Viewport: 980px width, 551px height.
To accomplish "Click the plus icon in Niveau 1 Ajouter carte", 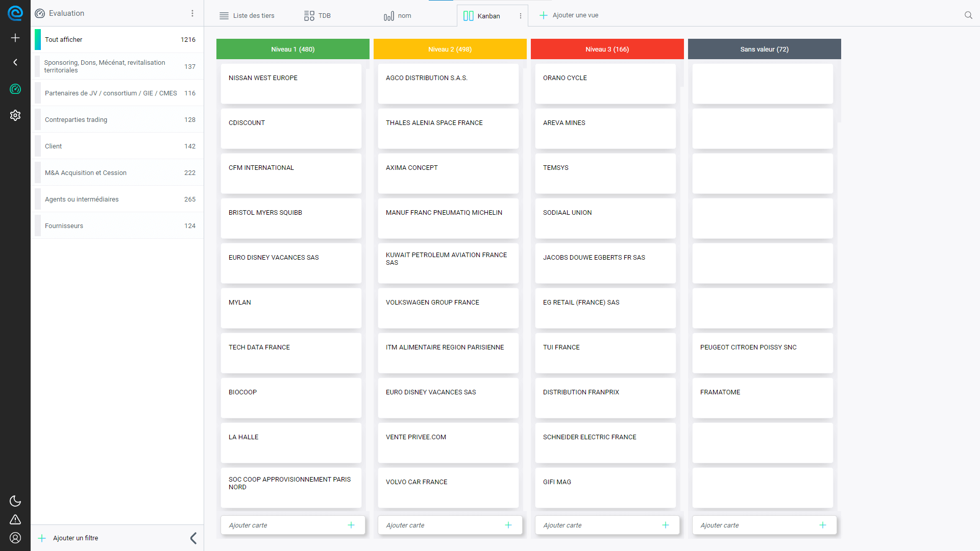I will click(351, 525).
